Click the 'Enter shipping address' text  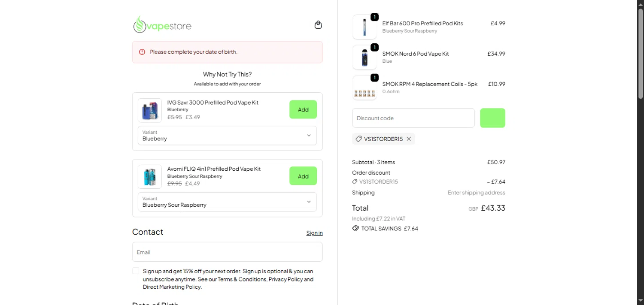click(477, 193)
